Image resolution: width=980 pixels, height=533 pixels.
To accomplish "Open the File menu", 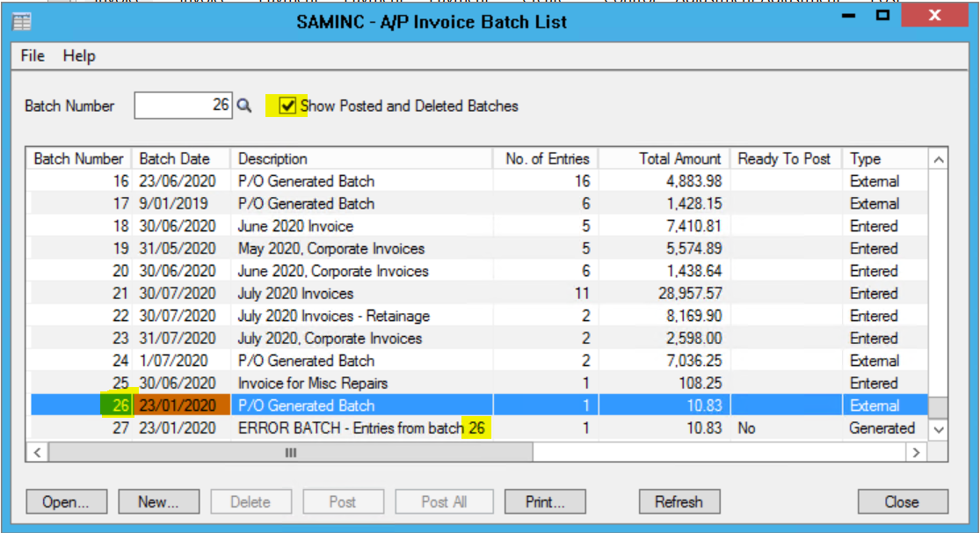I will [x=31, y=55].
